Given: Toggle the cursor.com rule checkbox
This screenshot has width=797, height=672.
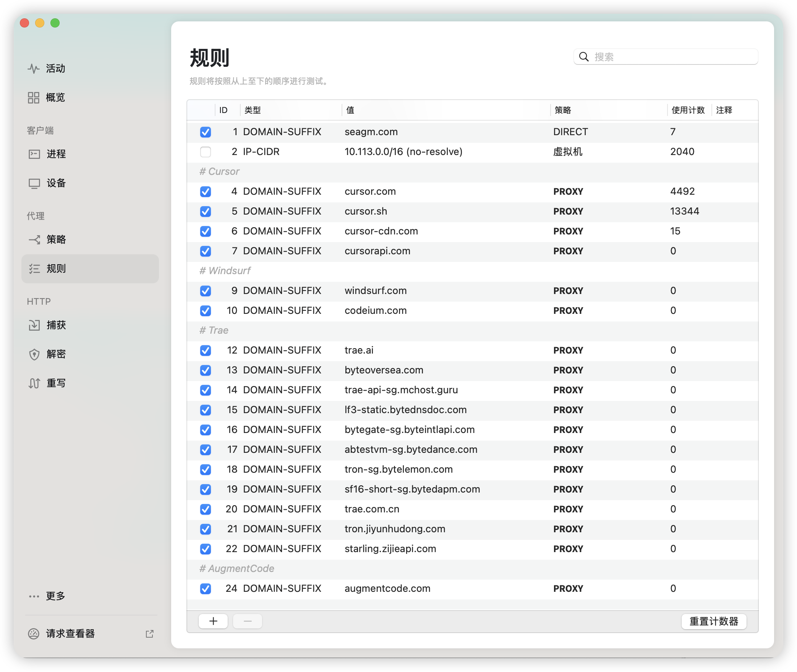Looking at the screenshot, I should (x=206, y=192).
